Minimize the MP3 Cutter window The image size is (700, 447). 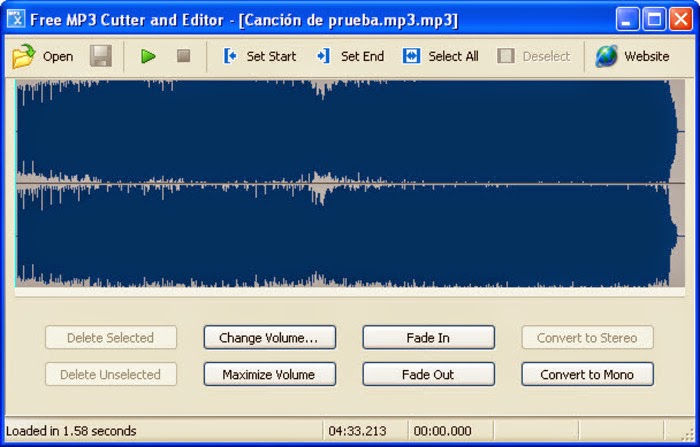tap(627, 19)
